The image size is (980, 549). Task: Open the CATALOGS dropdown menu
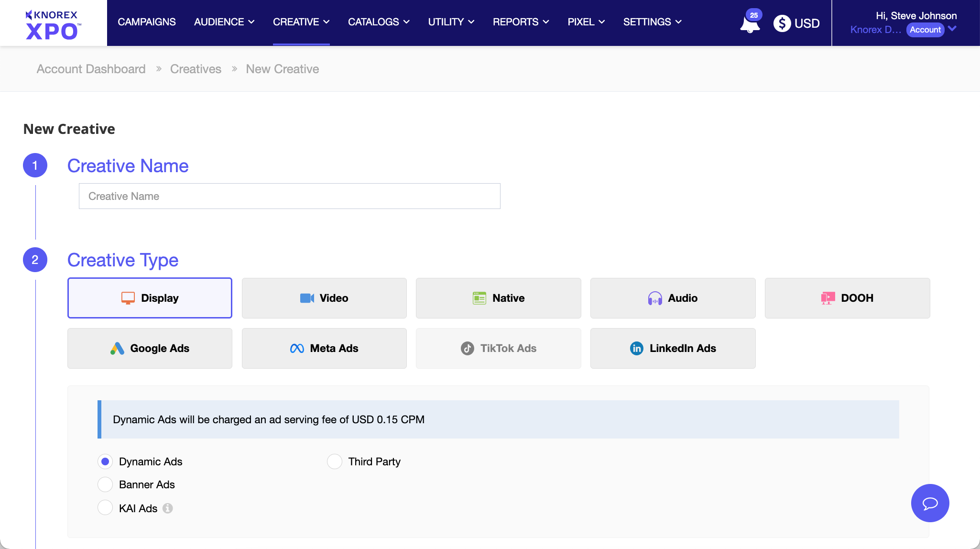click(x=379, y=22)
